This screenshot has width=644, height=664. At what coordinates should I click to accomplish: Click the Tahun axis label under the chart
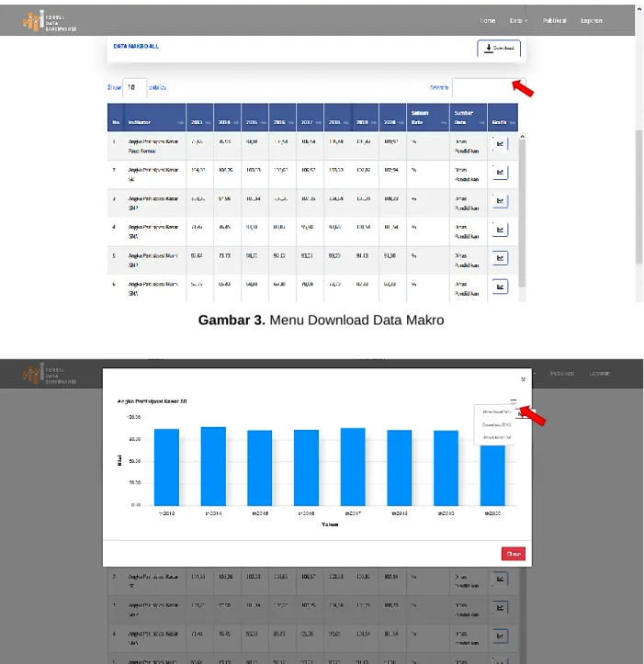click(330, 524)
